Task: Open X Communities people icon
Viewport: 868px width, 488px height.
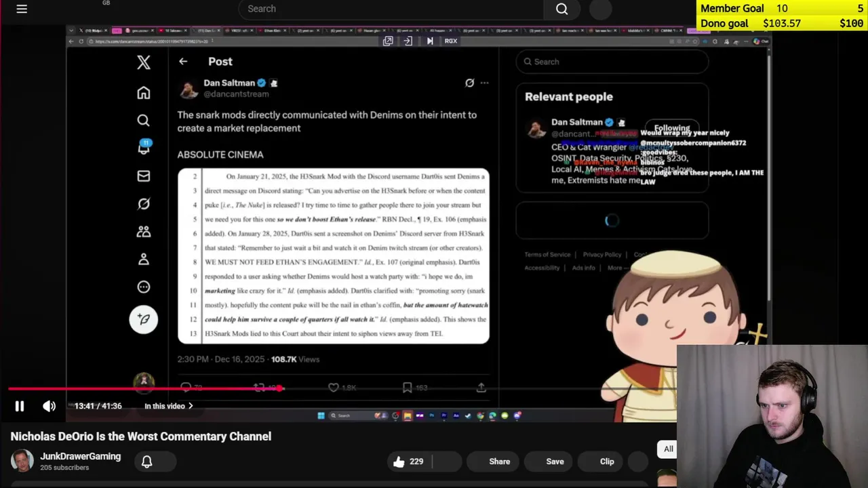Action: [143, 232]
